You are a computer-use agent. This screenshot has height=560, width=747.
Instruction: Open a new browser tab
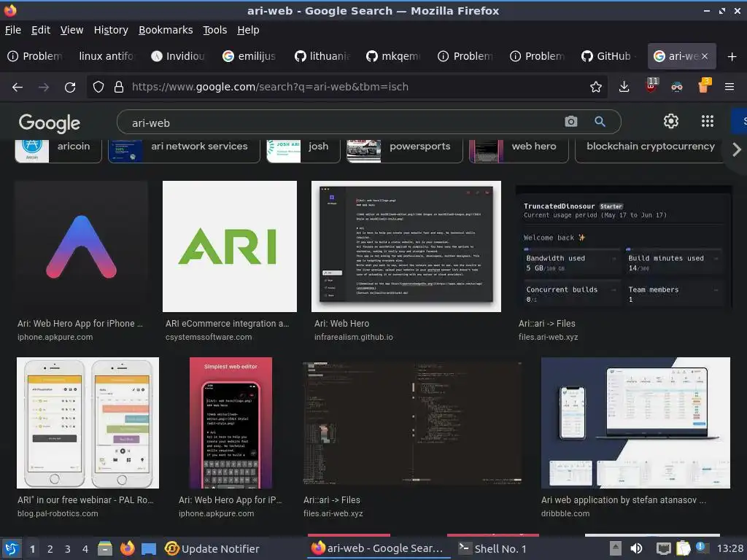click(x=732, y=57)
